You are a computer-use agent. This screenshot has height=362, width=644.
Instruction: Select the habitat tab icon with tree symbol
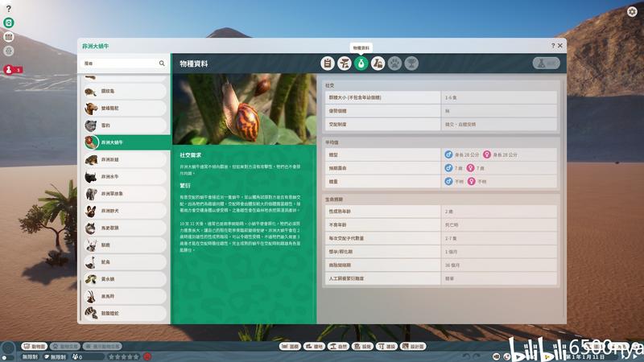tap(345, 64)
